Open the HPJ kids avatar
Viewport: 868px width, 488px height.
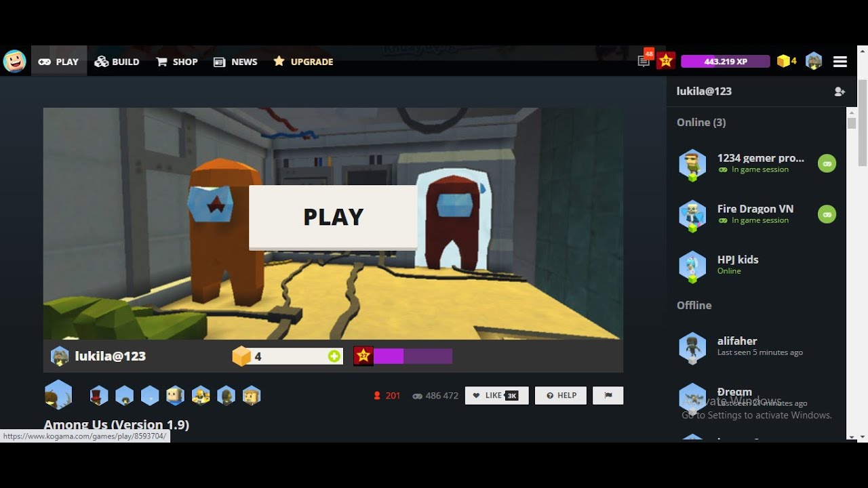point(692,266)
